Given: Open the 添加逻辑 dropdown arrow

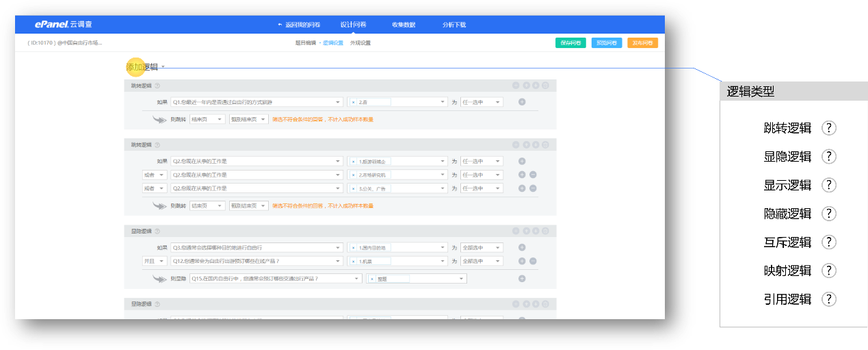Looking at the screenshot, I should click(163, 67).
